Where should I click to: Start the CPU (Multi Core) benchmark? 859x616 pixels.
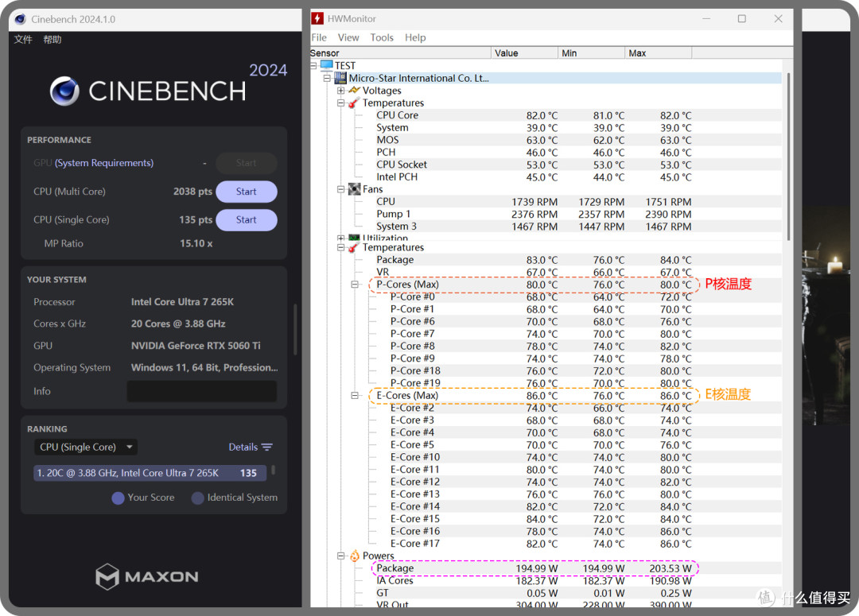point(247,192)
